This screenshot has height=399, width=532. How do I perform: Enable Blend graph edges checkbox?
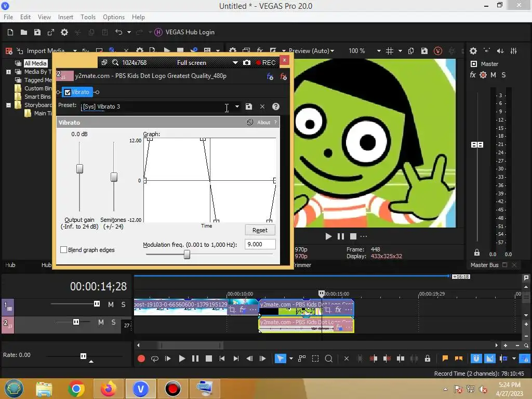pyautogui.click(x=63, y=250)
